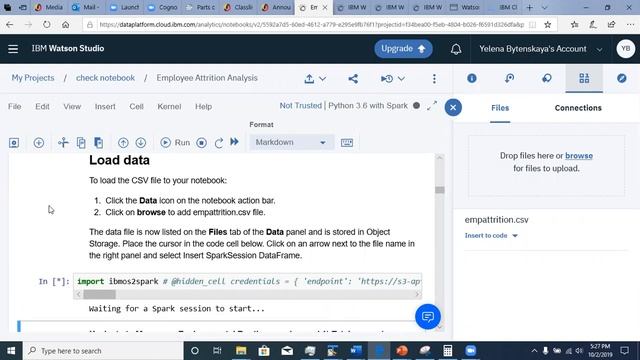Open the File menu
The image size is (640, 360).
coord(14,107)
